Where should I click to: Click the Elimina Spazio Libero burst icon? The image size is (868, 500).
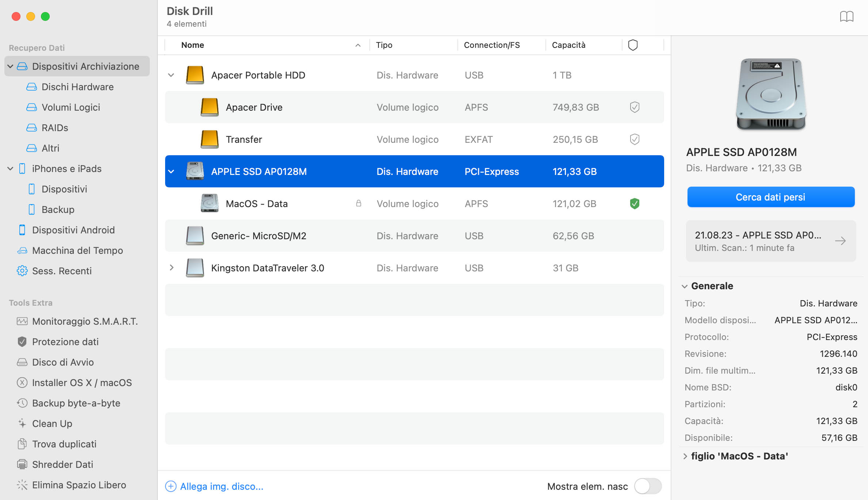click(22, 485)
